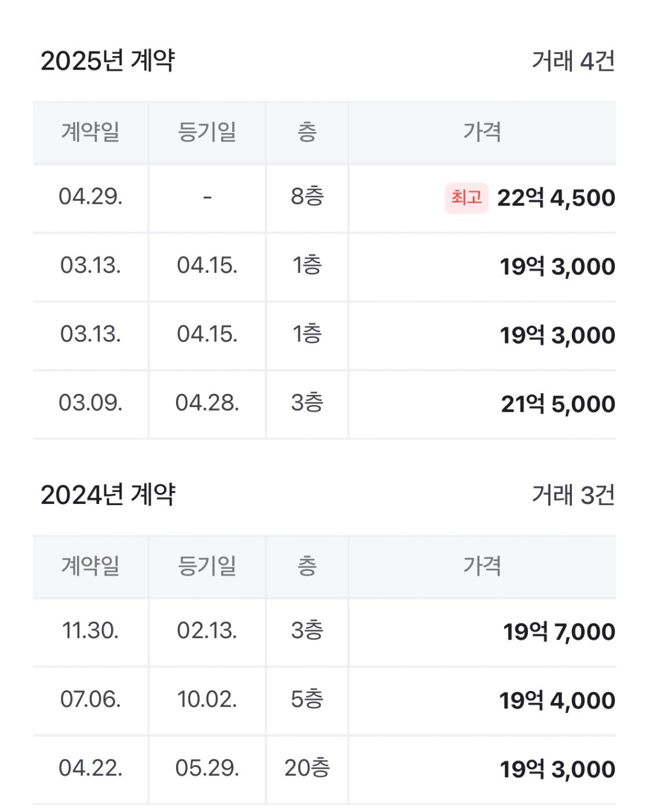Tap the 거래 3건 count label
The width and height of the screenshot is (649, 812).
click(574, 495)
